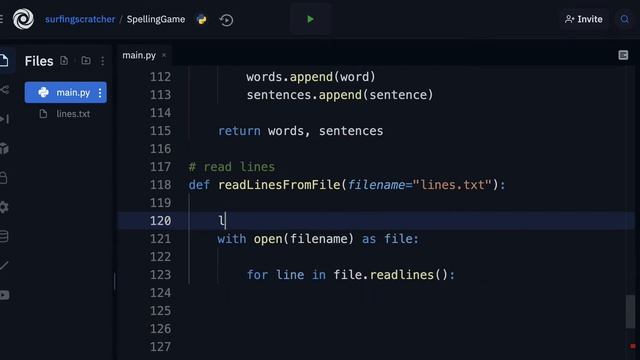Image resolution: width=640 pixels, height=360 pixels.
Task: Click the Python language icon
Action: pos(201,19)
